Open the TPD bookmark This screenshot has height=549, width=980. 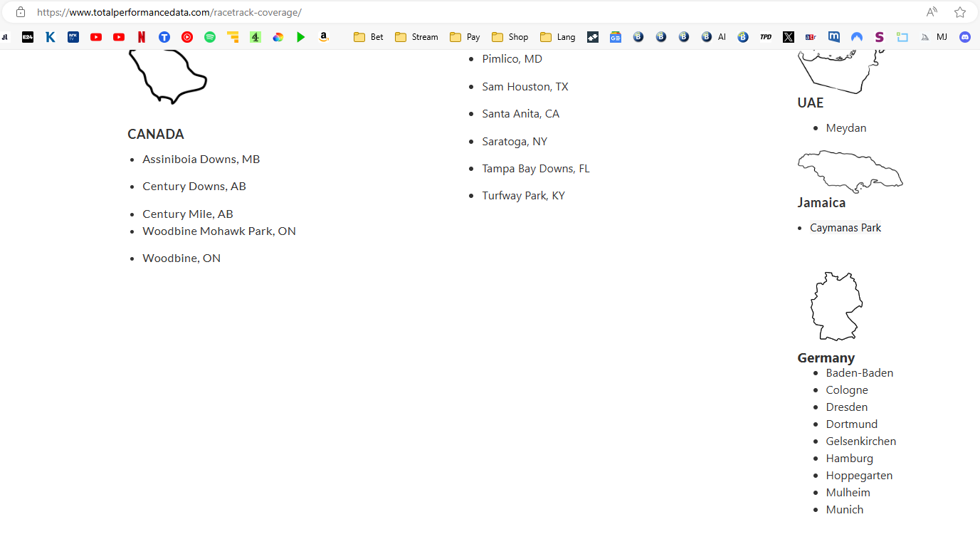(766, 37)
